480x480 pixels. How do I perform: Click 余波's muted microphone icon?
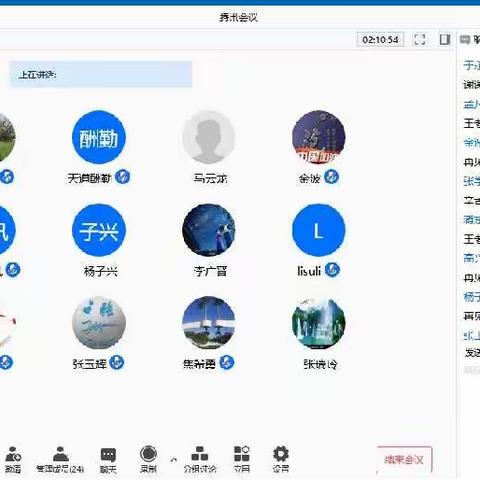point(331,177)
